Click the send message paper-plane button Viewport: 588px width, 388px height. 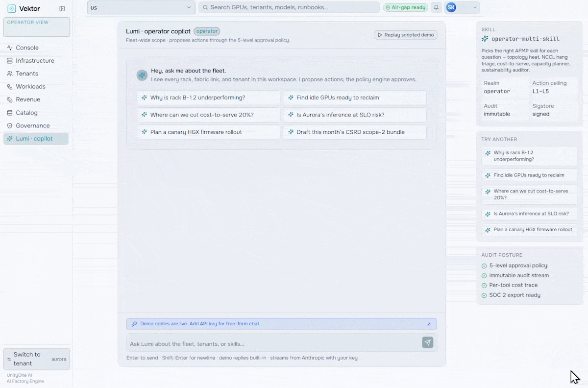tap(428, 342)
